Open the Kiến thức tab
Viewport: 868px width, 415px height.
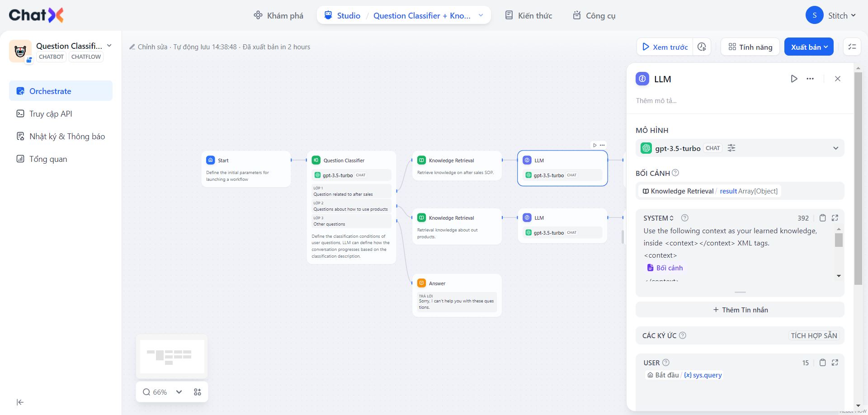tap(528, 15)
